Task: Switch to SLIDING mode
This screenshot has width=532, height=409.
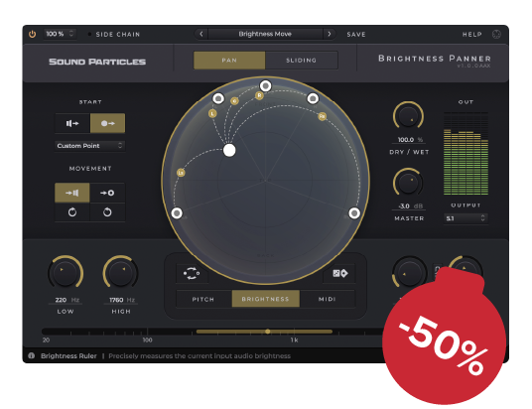Action: (x=302, y=61)
